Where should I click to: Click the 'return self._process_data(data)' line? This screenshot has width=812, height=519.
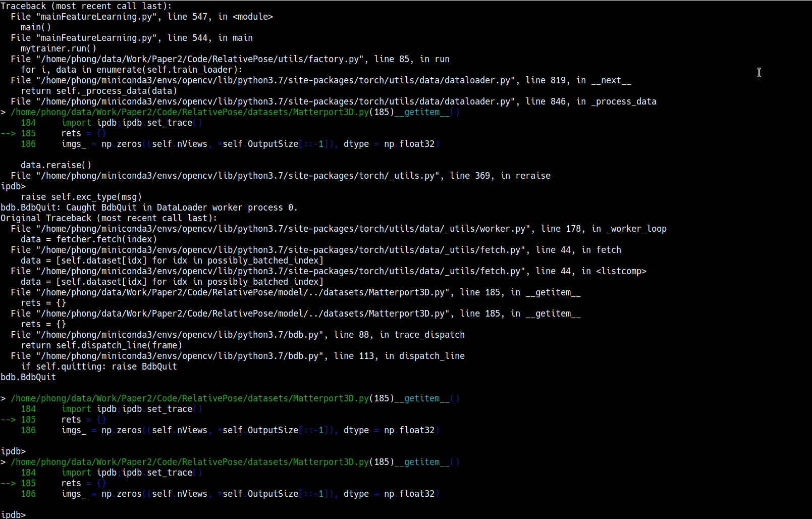coord(99,91)
